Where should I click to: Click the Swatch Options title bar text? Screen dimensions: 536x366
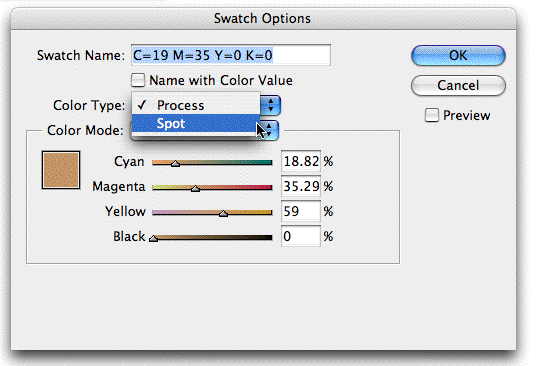click(x=262, y=18)
